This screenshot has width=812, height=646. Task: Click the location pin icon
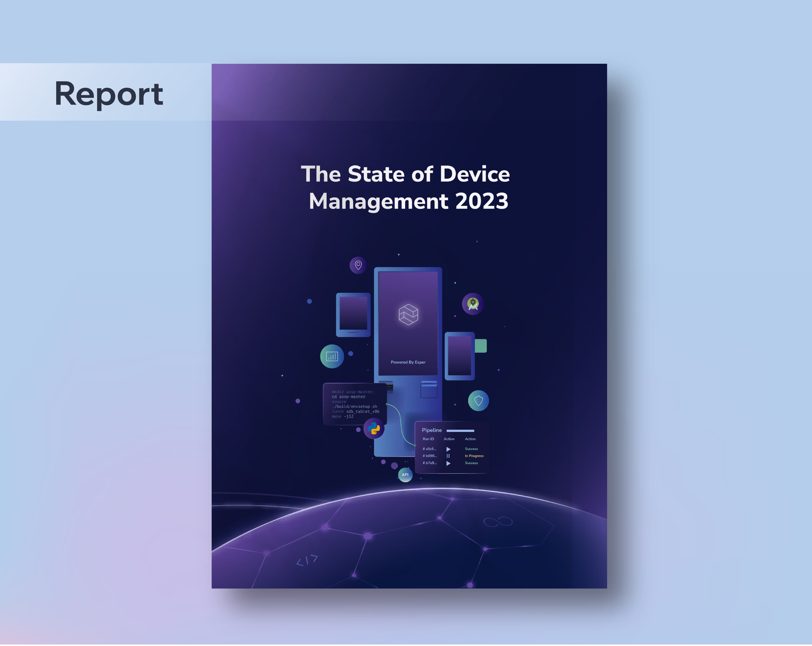tap(358, 265)
